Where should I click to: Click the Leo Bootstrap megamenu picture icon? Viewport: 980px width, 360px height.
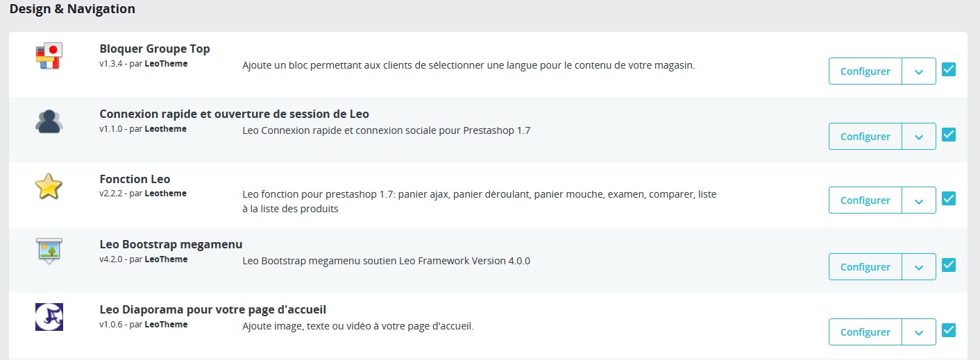[49, 250]
